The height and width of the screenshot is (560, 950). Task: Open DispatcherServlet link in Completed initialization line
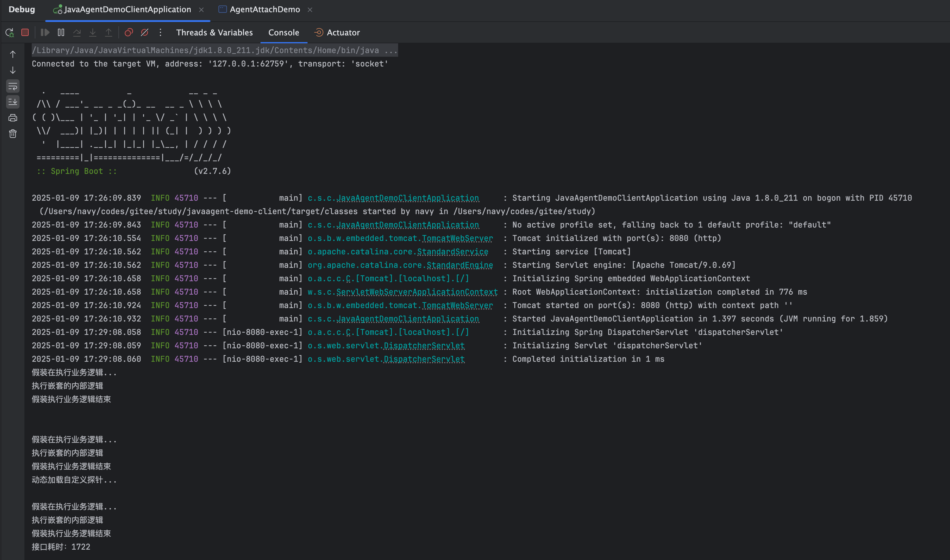coord(424,359)
